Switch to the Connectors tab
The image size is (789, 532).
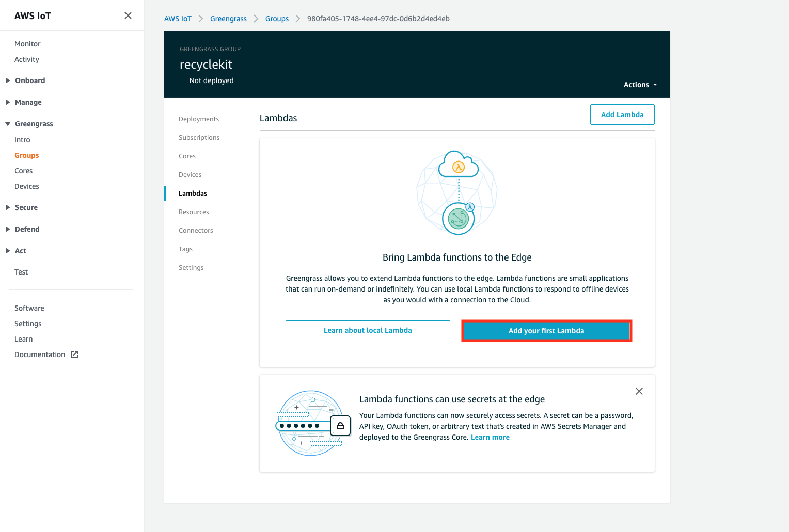(196, 231)
